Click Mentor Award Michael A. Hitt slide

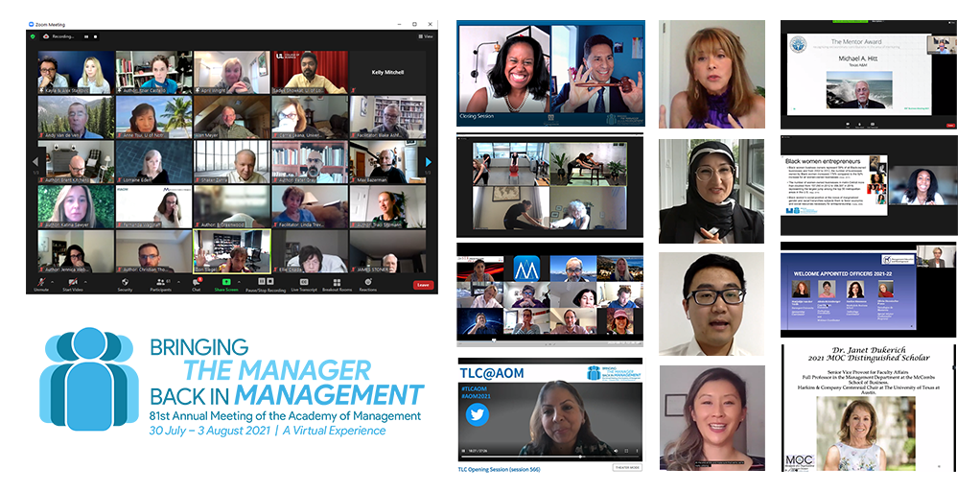pos(868,75)
